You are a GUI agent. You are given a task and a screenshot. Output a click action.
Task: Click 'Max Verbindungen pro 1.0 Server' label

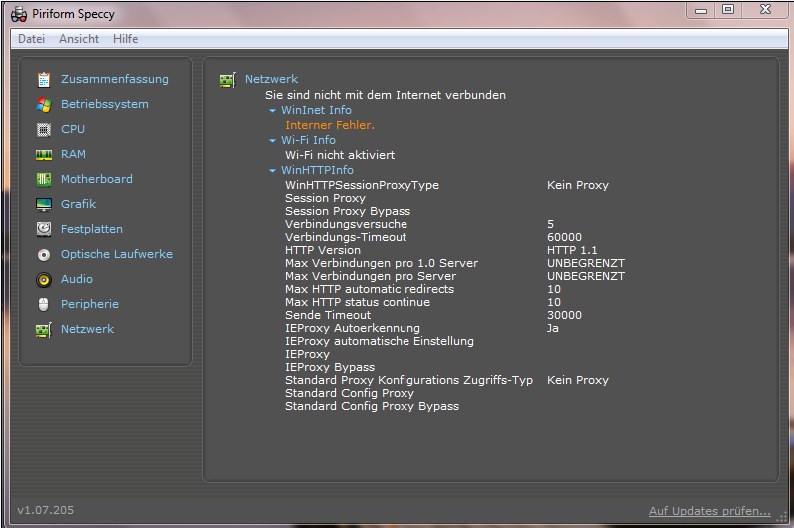[x=381, y=263]
